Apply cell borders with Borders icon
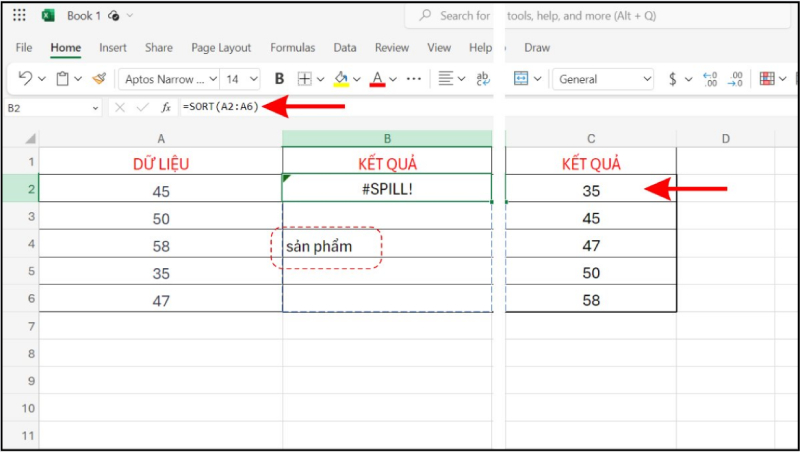Screen dimensions: 800x452 pyautogui.click(x=305, y=79)
